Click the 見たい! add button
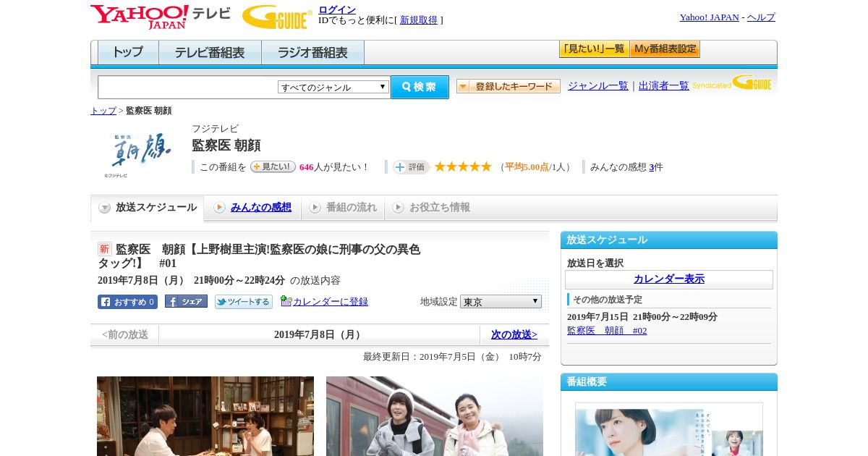Image resolution: width=868 pixels, height=456 pixels. [273, 166]
